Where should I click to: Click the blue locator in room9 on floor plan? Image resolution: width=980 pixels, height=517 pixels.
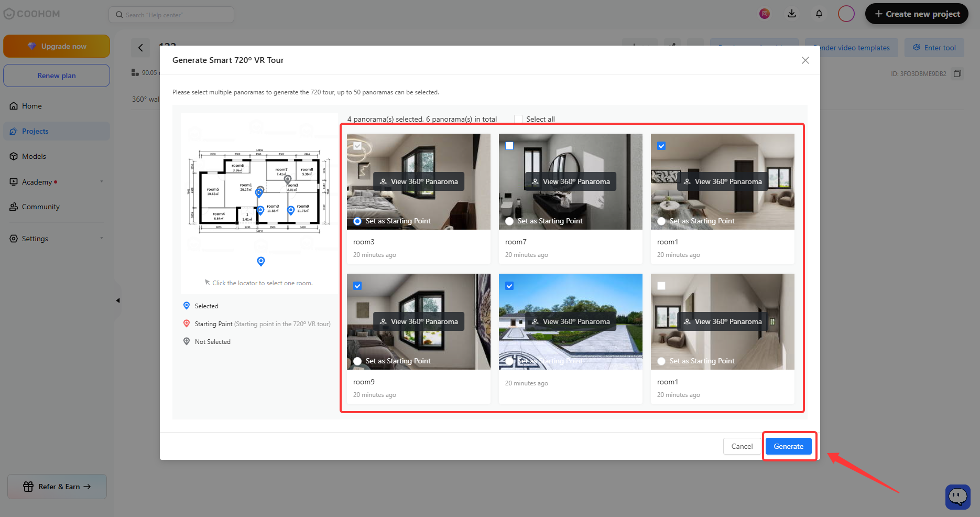[291, 211]
